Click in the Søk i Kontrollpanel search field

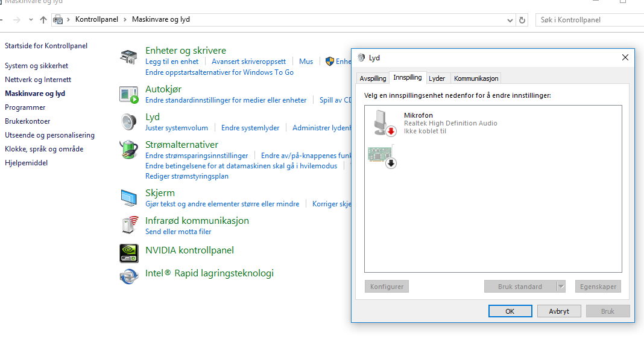(590, 20)
